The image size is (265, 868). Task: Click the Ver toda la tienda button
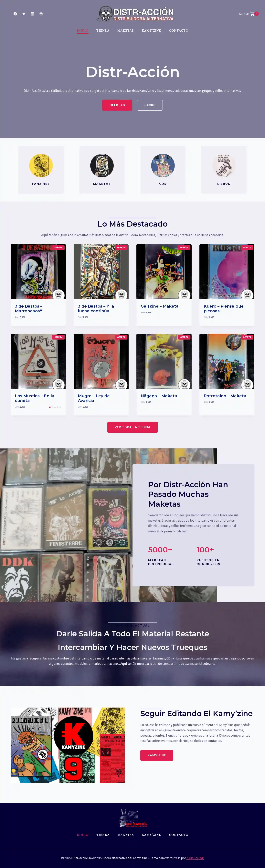[132, 427]
